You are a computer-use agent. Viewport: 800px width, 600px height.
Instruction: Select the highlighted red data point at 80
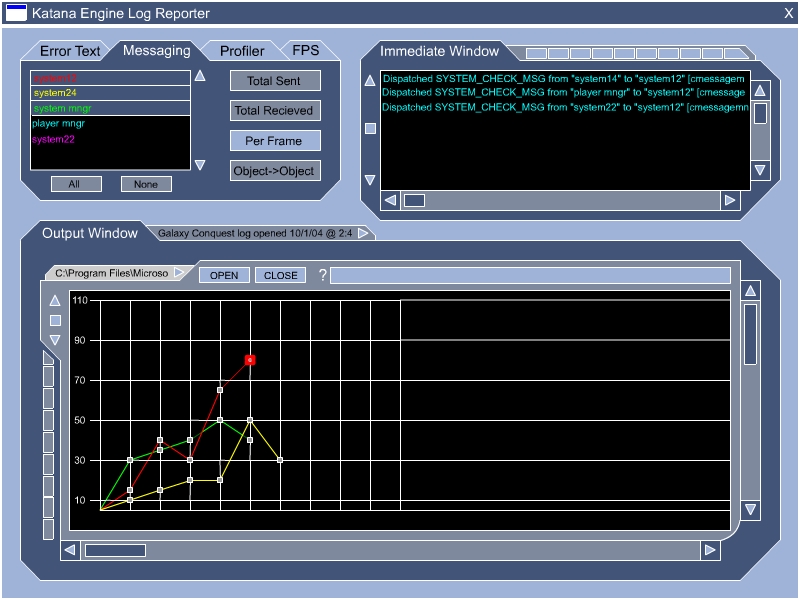coord(250,360)
